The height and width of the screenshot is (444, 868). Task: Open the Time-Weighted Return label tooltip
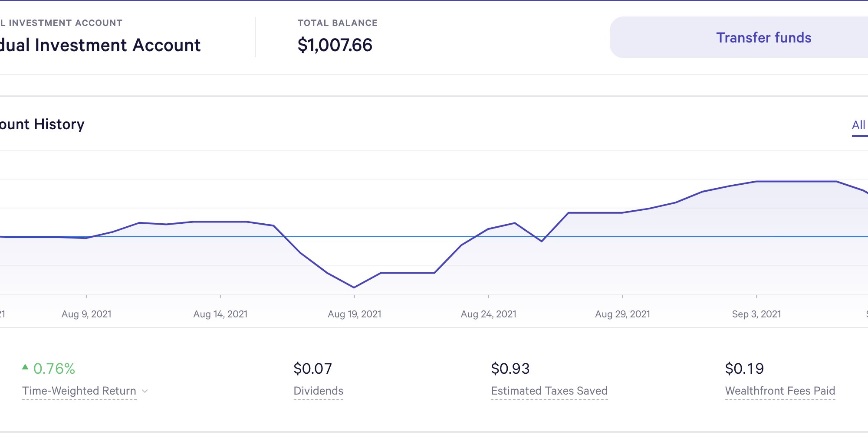(x=79, y=391)
